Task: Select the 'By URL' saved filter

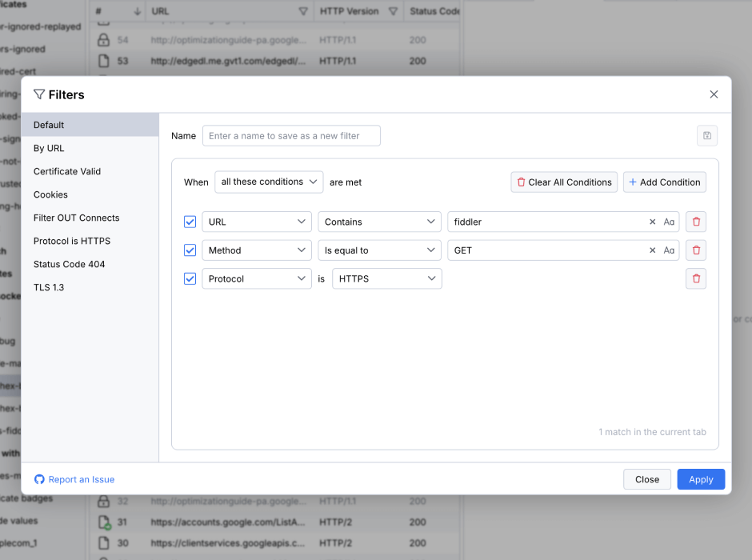Action: click(48, 148)
